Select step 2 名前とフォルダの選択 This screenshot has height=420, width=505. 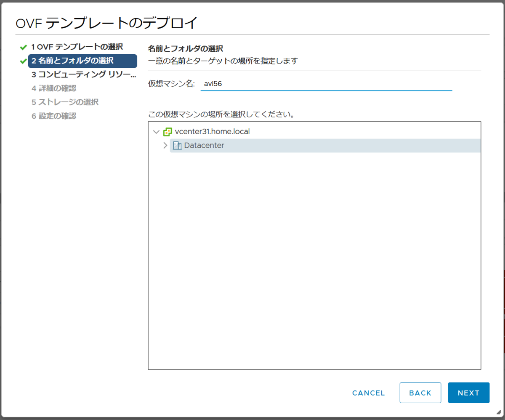[x=82, y=61]
